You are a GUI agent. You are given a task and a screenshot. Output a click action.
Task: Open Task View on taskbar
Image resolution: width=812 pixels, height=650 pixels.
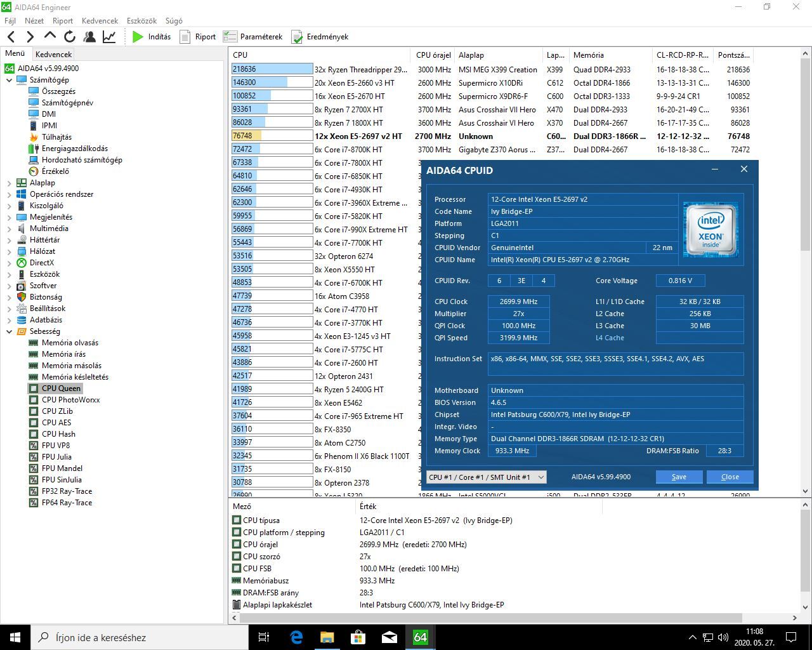[265, 637]
